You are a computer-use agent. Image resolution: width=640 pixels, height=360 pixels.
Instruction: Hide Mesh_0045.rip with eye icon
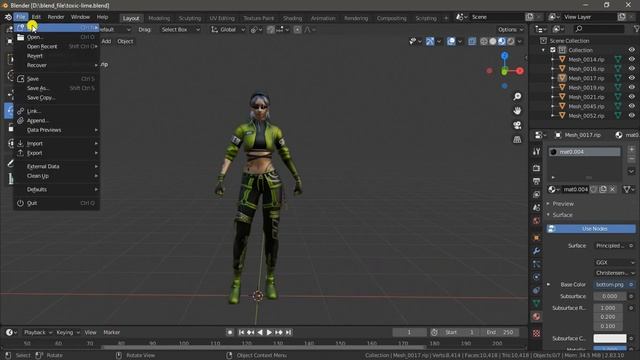(631, 106)
